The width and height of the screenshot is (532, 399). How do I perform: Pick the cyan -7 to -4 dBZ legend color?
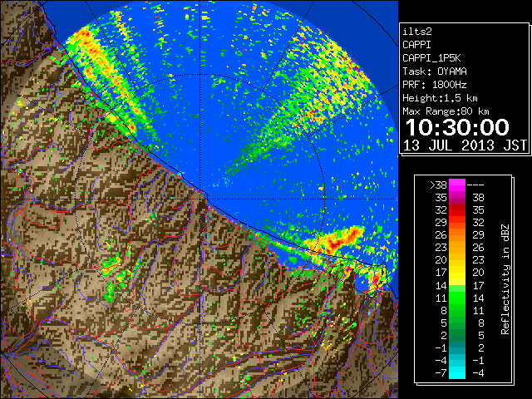pyautogui.click(x=457, y=372)
